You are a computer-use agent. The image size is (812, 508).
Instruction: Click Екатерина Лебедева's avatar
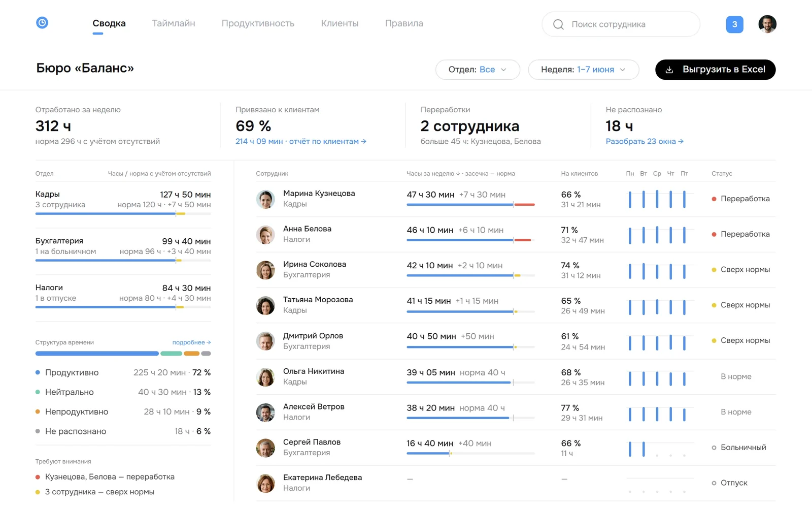pos(265,484)
